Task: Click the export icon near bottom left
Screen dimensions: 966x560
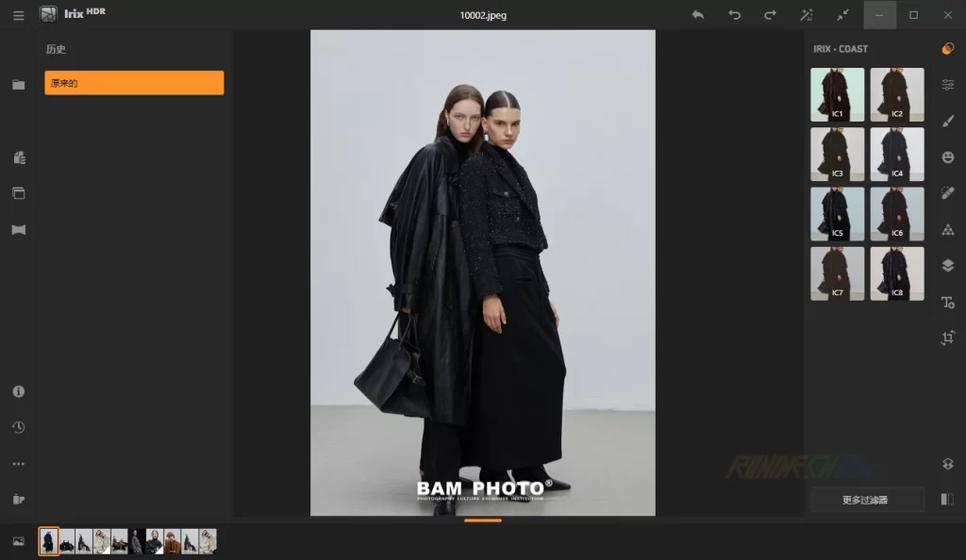Action: [18, 499]
